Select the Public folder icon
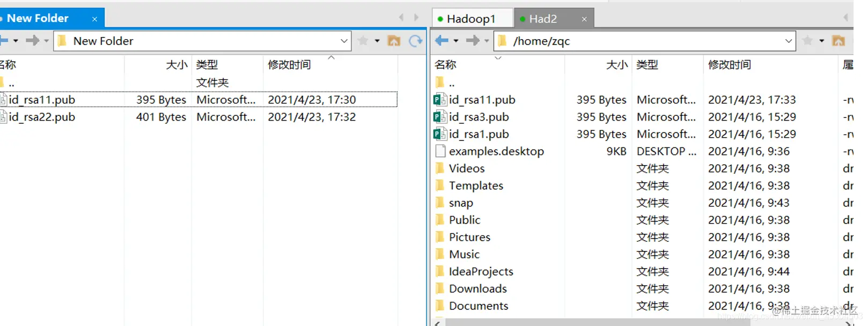 click(x=440, y=220)
